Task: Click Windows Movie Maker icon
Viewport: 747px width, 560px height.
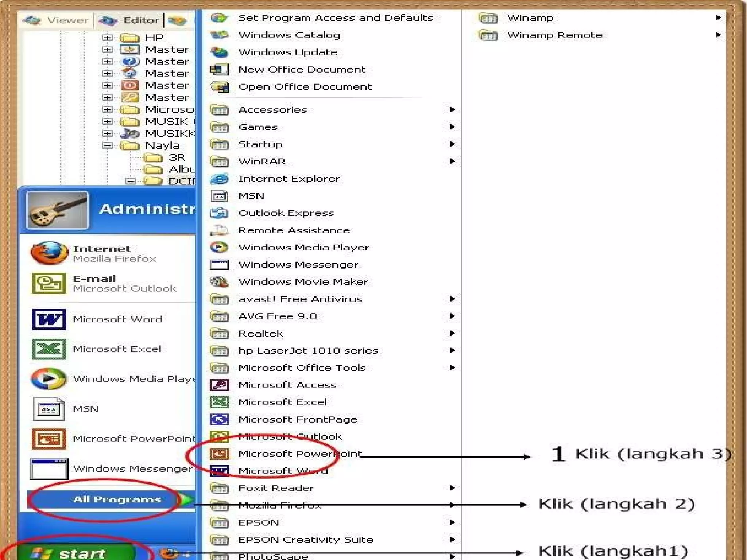Action: pyautogui.click(x=220, y=282)
